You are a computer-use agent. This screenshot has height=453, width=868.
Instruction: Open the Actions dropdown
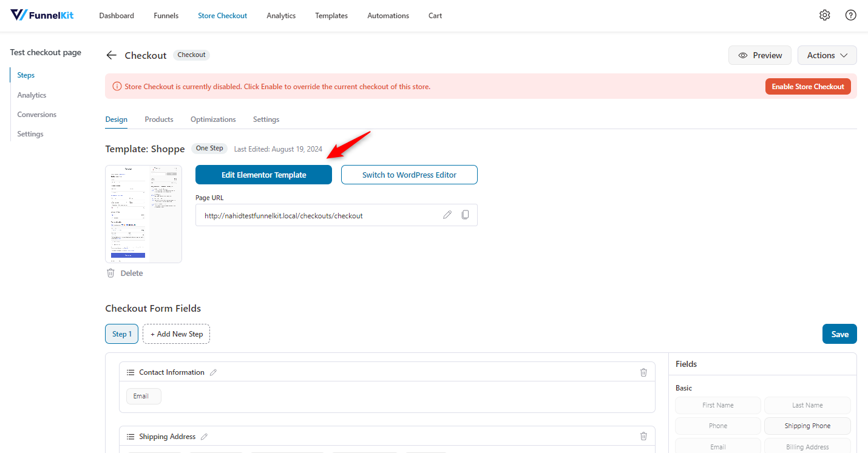pyautogui.click(x=827, y=55)
